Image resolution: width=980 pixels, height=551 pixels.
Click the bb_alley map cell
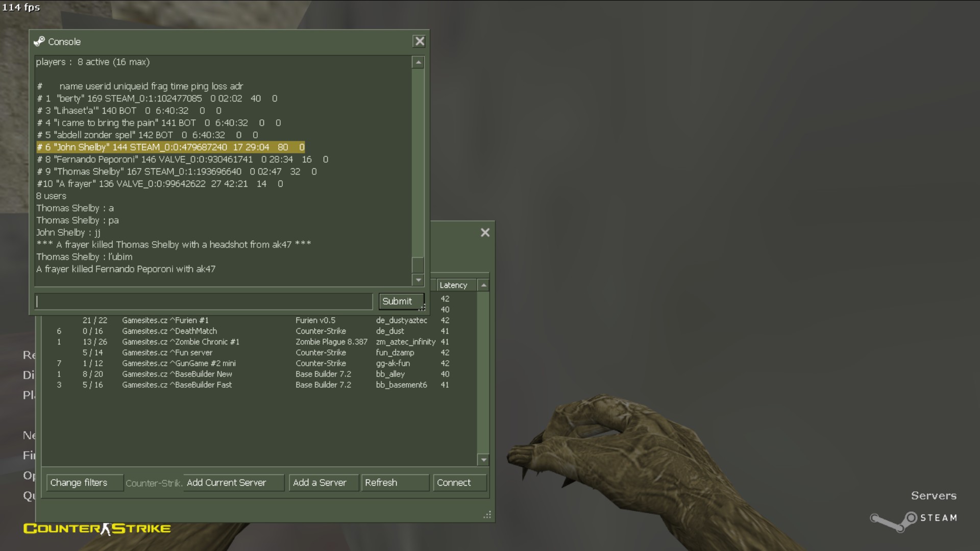[x=390, y=374]
